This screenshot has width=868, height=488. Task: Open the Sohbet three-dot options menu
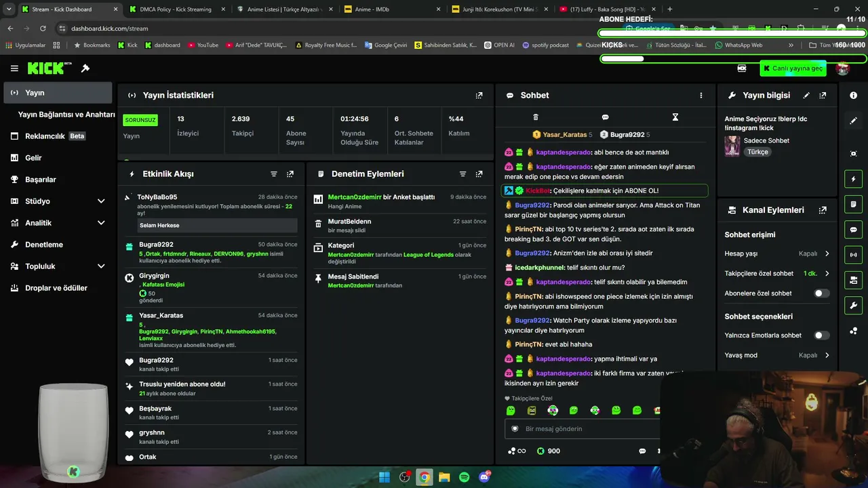coord(701,96)
